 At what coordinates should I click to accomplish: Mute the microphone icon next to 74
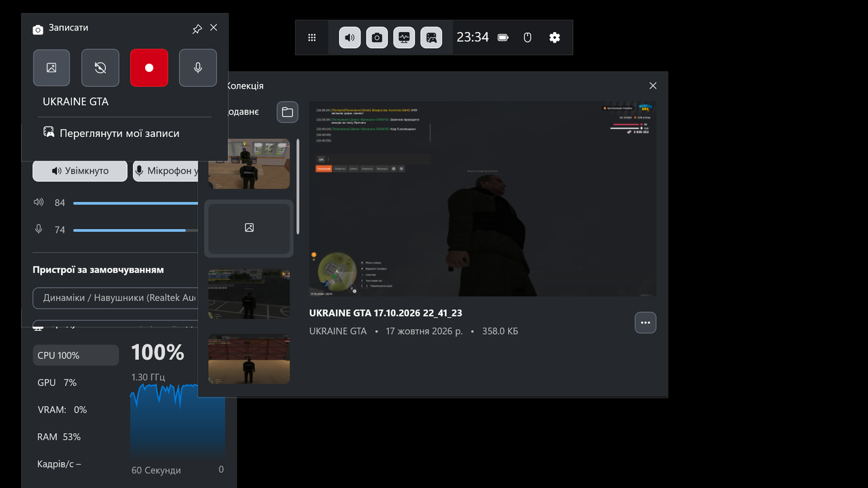39,230
